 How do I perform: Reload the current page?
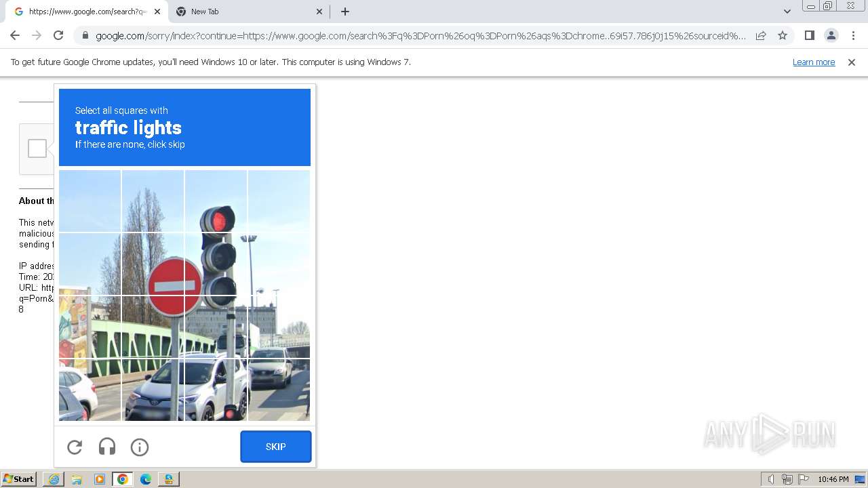[58, 35]
